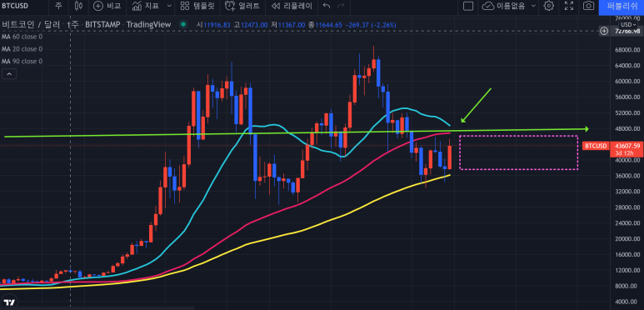Collapse the indicator legend arrow
The height and width of the screenshot is (310, 644).
point(9,74)
